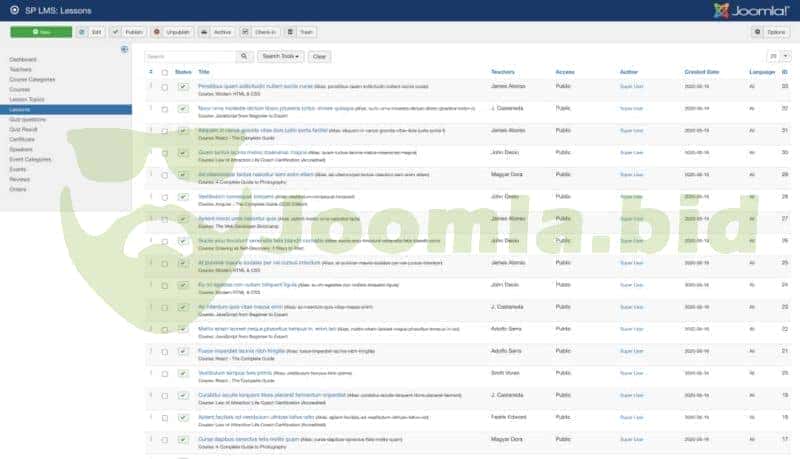Click the green New button
Viewport: 800px width, 459px height.
point(40,32)
